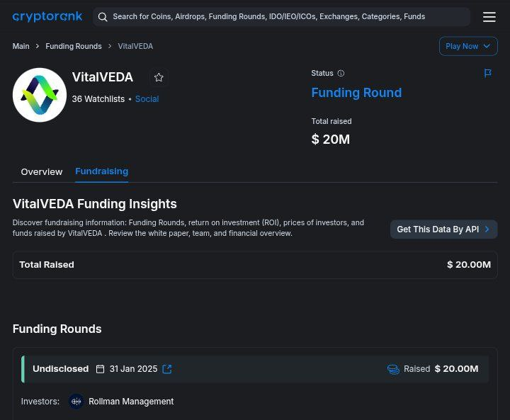Select the $ 20M total raised figure
510x420 pixels.
[x=331, y=140]
